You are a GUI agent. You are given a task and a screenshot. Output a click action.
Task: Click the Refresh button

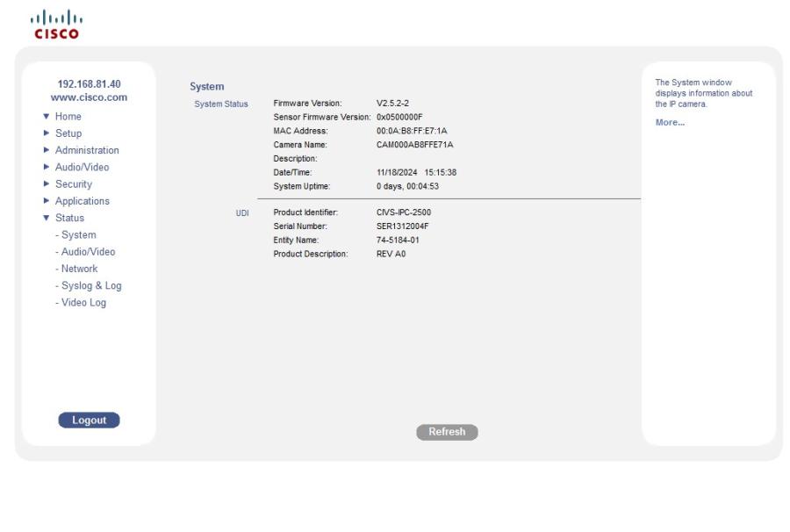(447, 431)
